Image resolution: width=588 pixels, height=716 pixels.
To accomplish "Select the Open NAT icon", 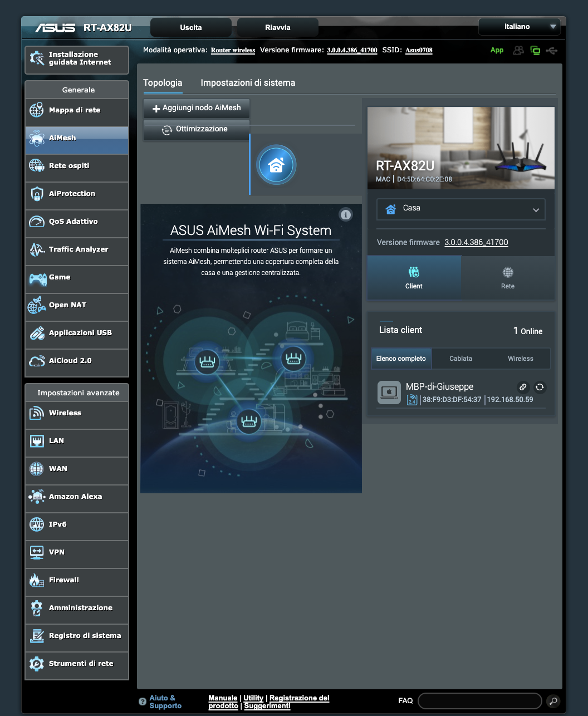I will click(x=37, y=305).
